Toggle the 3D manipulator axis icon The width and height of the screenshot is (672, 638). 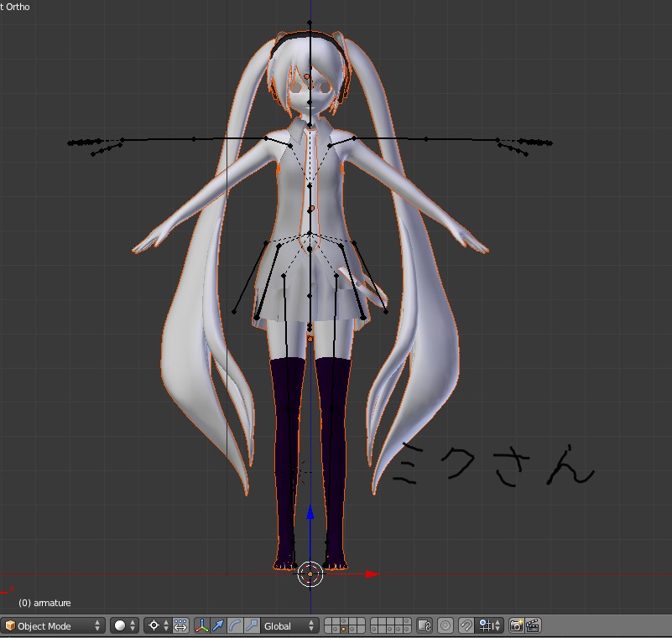(x=202, y=625)
